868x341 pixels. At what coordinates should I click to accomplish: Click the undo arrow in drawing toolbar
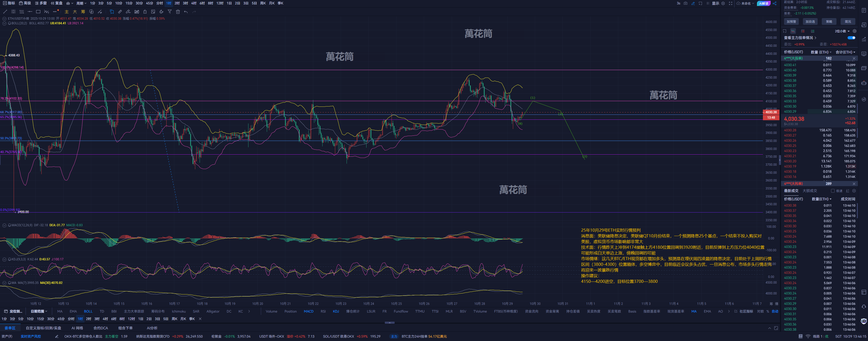(x=186, y=12)
